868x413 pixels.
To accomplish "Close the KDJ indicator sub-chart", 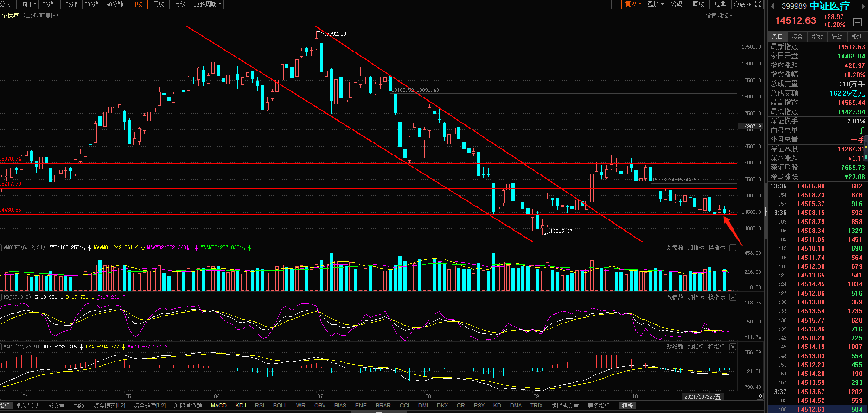I will pos(733,297).
